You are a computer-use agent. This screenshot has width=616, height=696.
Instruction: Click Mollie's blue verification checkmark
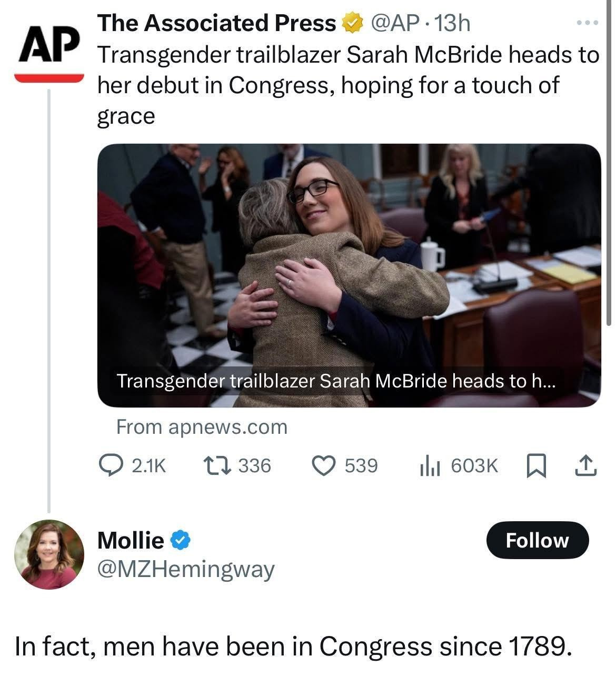click(x=179, y=539)
